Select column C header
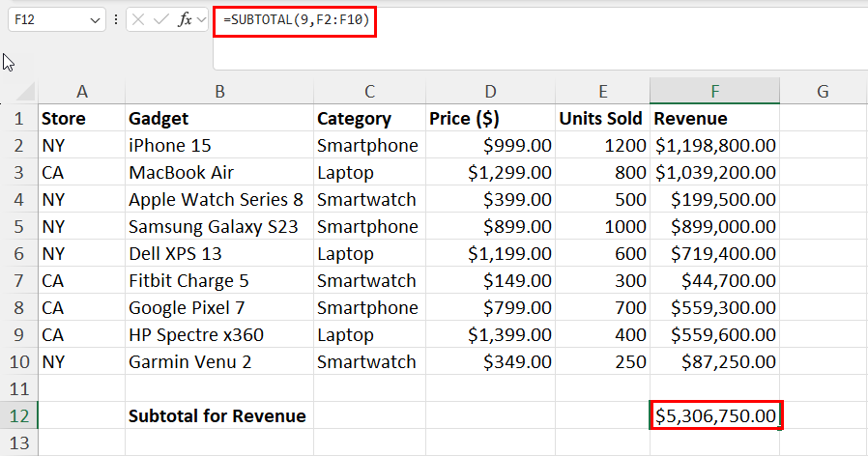Image resolution: width=868 pixels, height=456 pixels. pyautogui.click(x=370, y=92)
